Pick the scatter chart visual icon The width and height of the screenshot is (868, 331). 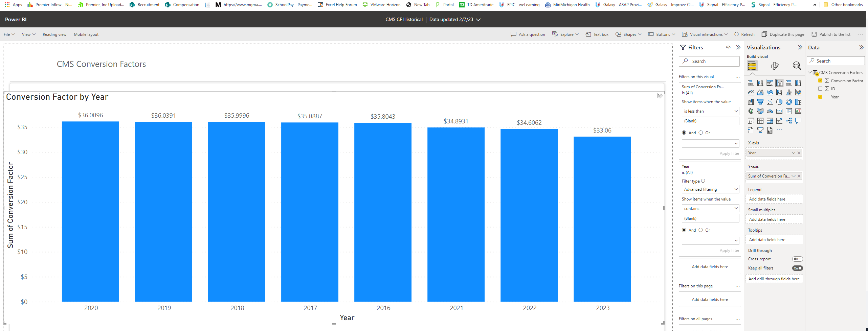(x=770, y=102)
